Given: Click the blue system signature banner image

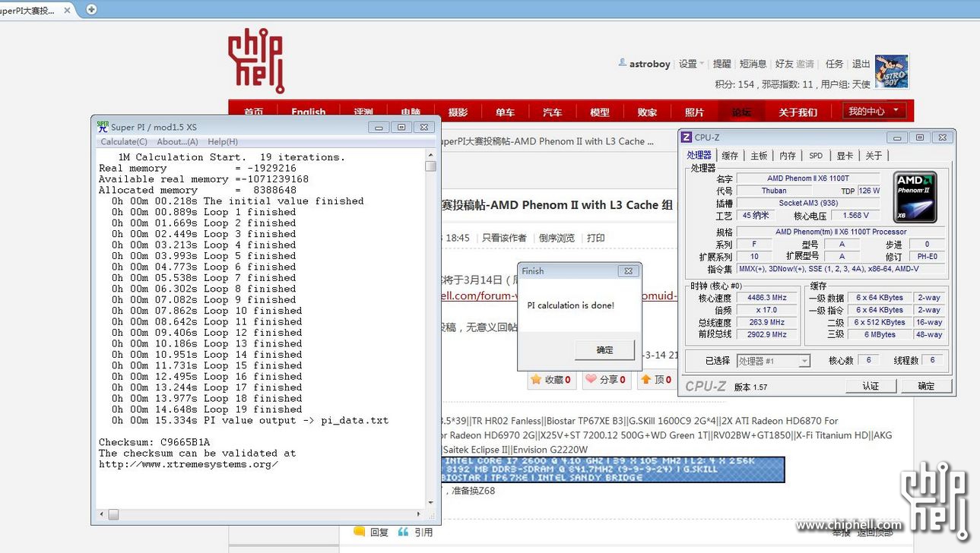Looking at the screenshot, I should pos(612,469).
